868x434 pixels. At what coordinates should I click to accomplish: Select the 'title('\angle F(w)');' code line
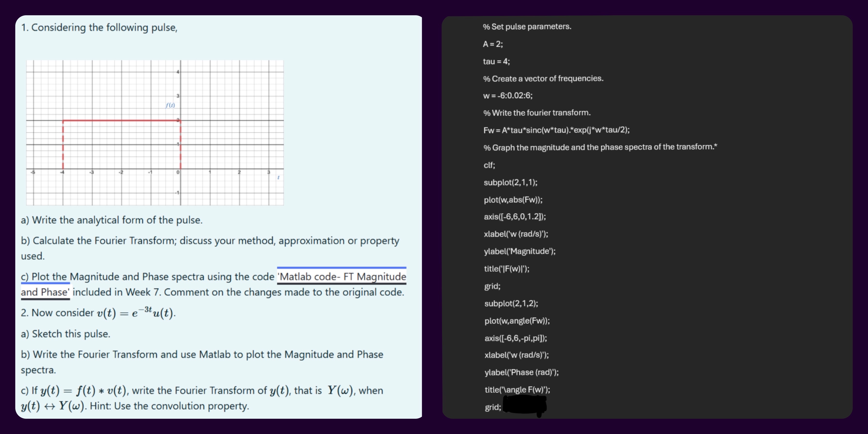pos(517,389)
